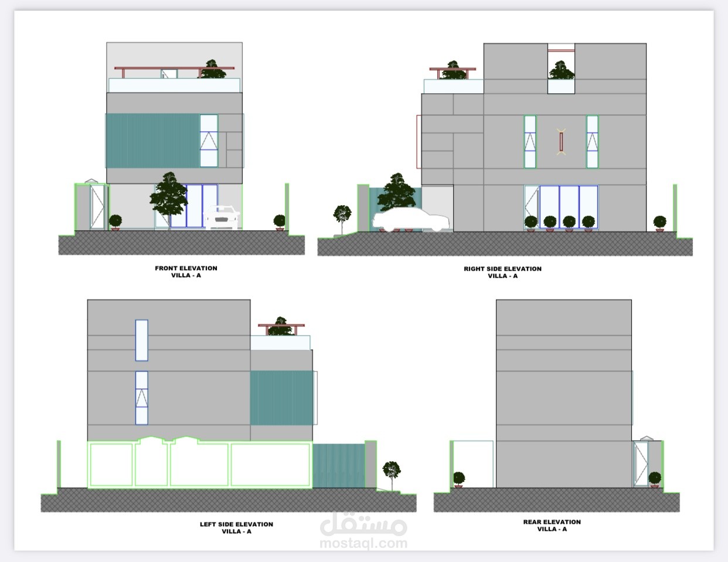Click the wall light fixture between the right elevation windows
This screenshot has height=562, width=728.
[x=561, y=141]
